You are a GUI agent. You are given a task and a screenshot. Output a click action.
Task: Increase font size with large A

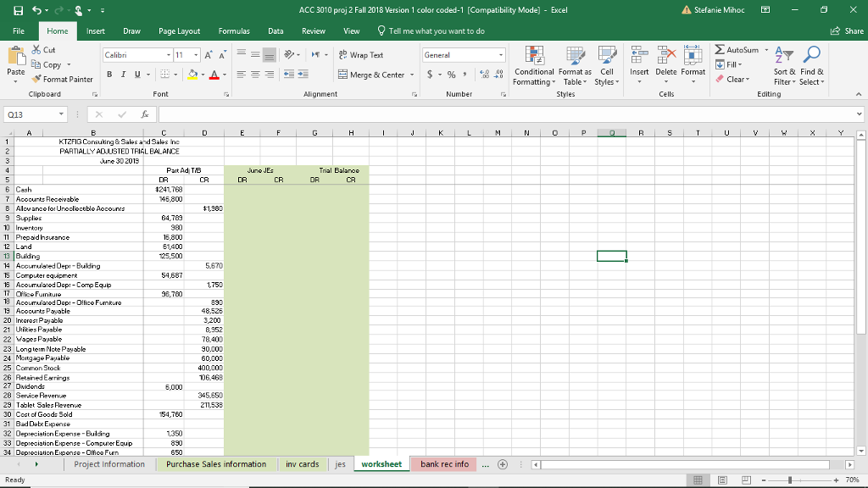(x=209, y=55)
